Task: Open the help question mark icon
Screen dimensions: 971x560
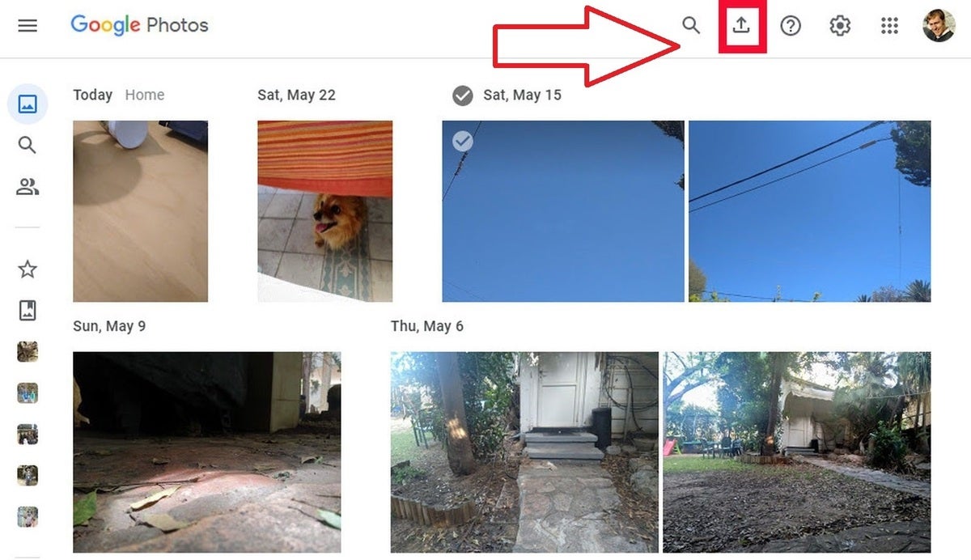Action: [x=791, y=26]
